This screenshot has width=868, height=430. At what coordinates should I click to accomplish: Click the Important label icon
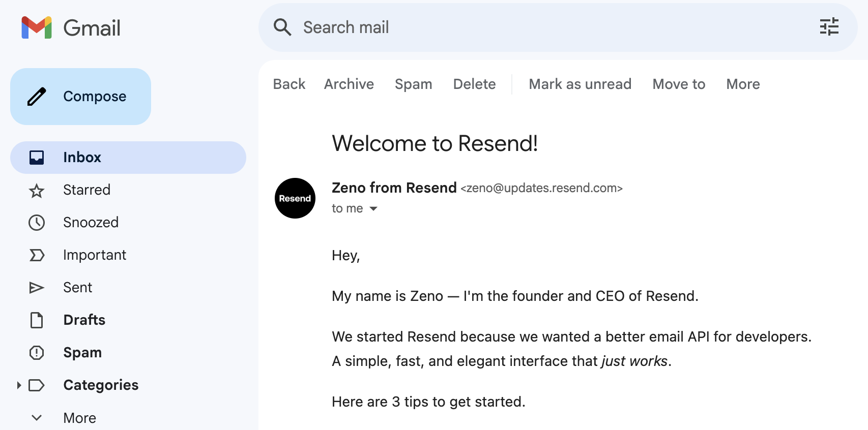click(37, 255)
